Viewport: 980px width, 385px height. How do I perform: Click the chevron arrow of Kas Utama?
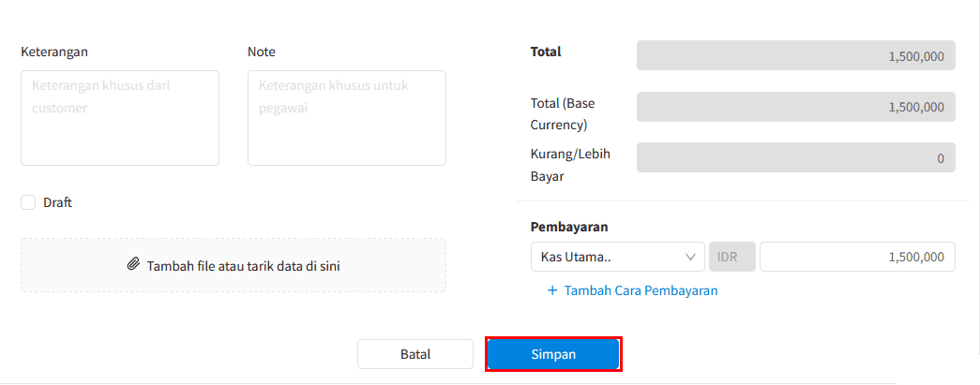[690, 257]
